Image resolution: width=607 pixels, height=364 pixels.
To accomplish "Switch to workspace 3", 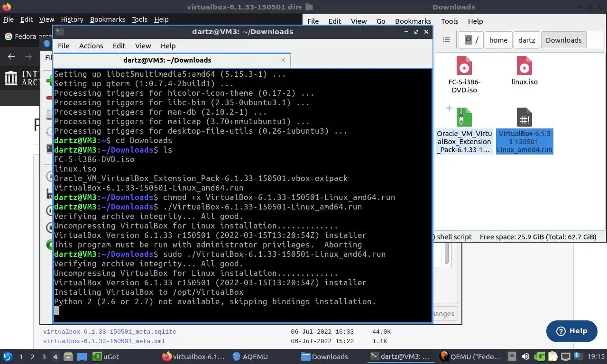I will 44,356.
